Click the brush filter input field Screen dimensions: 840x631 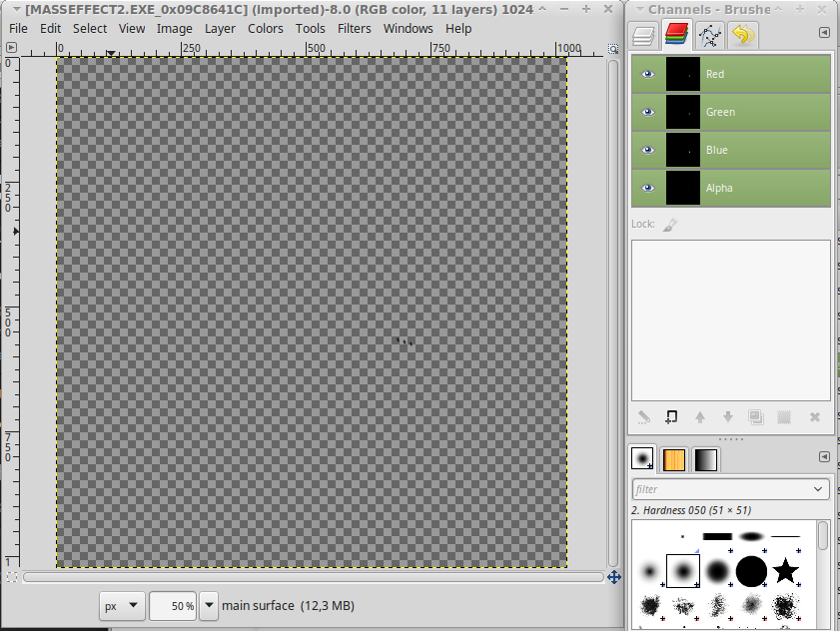[x=721, y=489]
